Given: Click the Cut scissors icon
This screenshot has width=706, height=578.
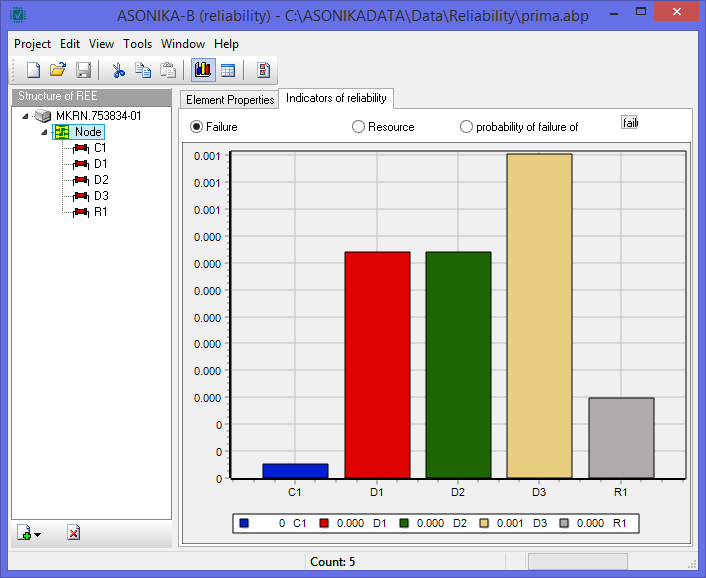Looking at the screenshot, I should point(118,70).
